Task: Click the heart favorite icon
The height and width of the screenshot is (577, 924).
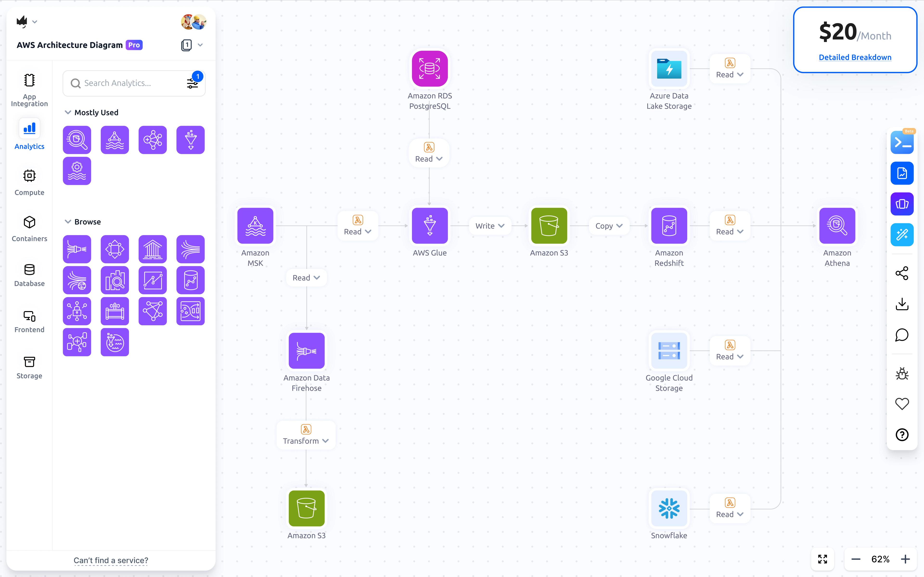Action: click(x=901, y=404)
